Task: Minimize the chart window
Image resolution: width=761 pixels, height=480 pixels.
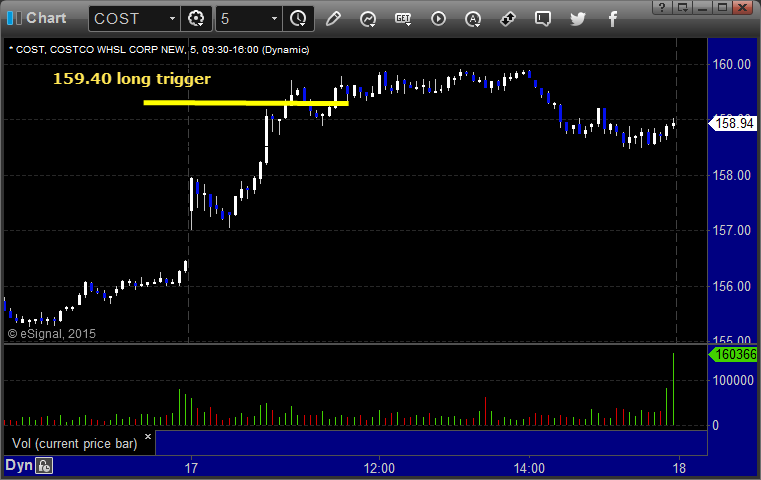Action: coord(702,7)
